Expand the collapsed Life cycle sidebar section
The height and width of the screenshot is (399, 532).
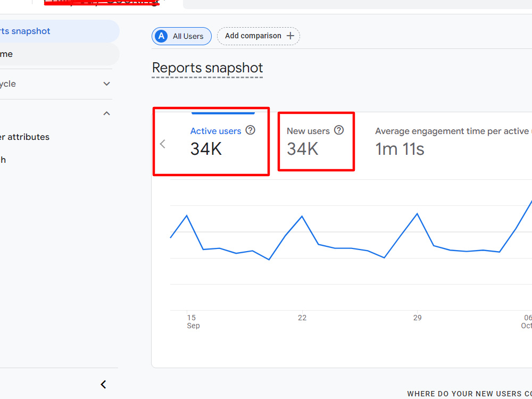pos(106,84)
